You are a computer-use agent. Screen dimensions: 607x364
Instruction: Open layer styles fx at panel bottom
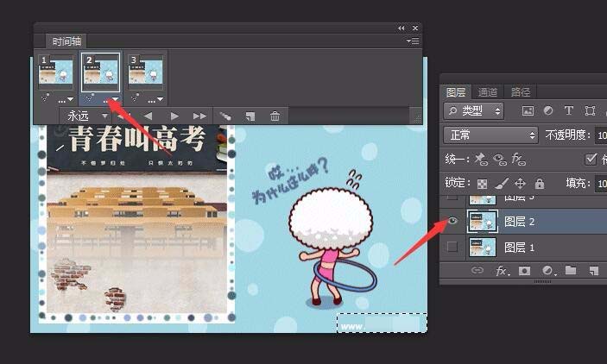(x=503, y=270)
